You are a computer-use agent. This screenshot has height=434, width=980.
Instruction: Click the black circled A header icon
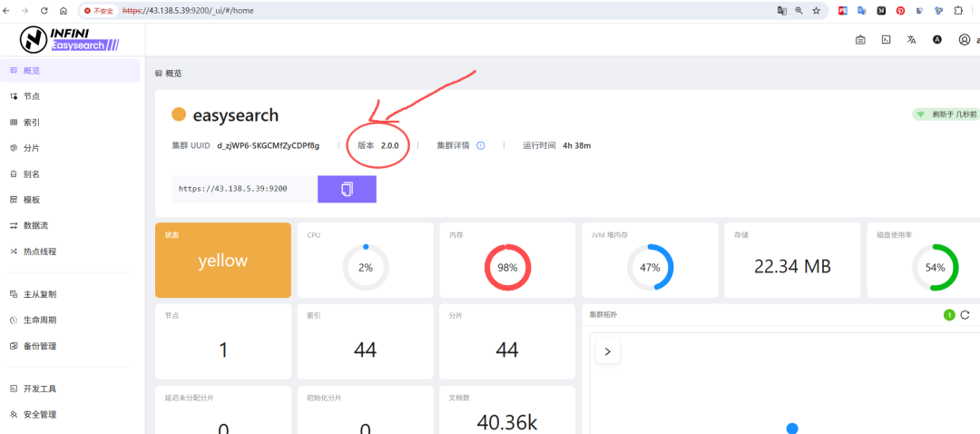(936, 39)
